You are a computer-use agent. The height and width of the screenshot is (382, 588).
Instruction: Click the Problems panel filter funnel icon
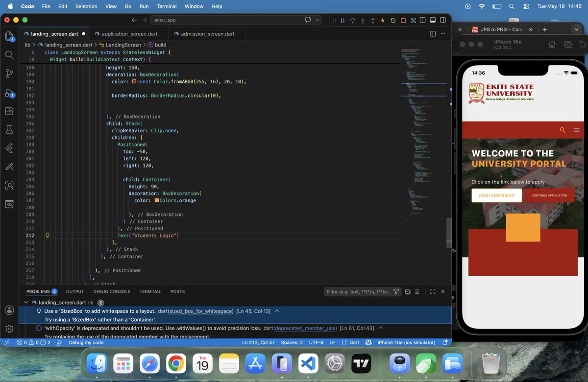(396, 291)
